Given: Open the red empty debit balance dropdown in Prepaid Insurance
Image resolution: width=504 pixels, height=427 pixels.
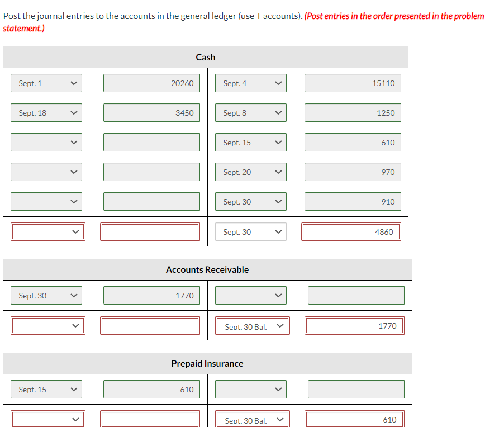Looking at the screenshot, I should pos(48,419).
